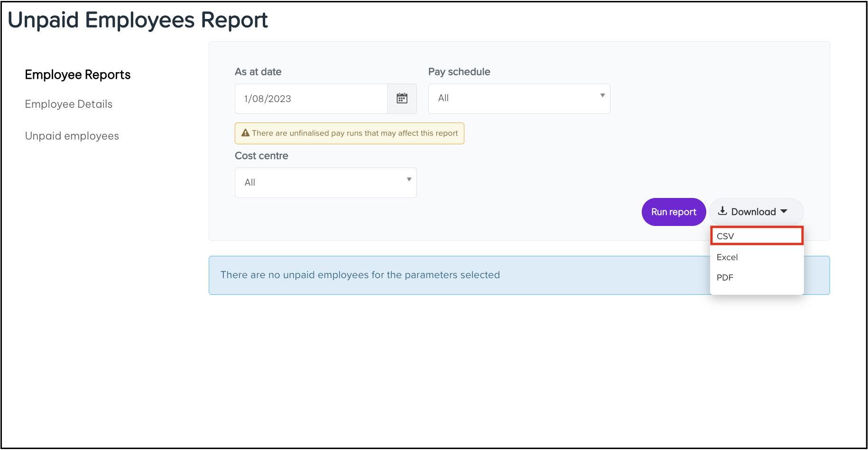Click the Unpaid Employees Report page title

[x=138, y=20]
